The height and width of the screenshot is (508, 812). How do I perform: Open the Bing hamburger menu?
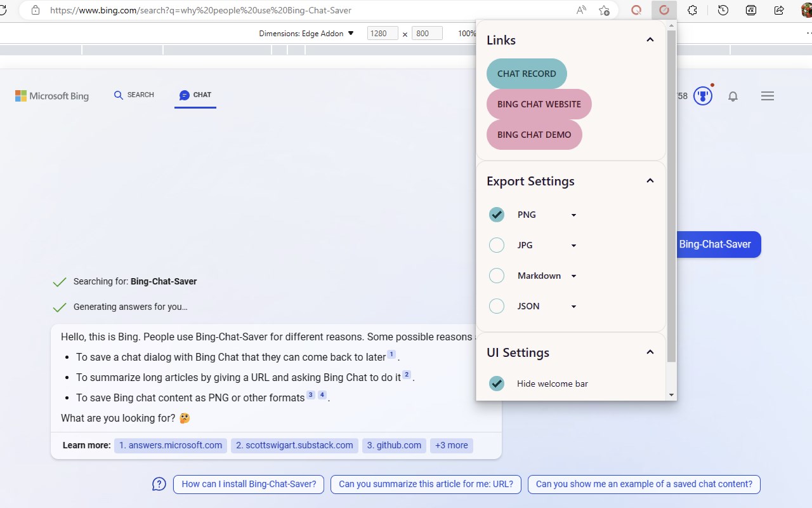pyautogui.click(x=768, y=96)
